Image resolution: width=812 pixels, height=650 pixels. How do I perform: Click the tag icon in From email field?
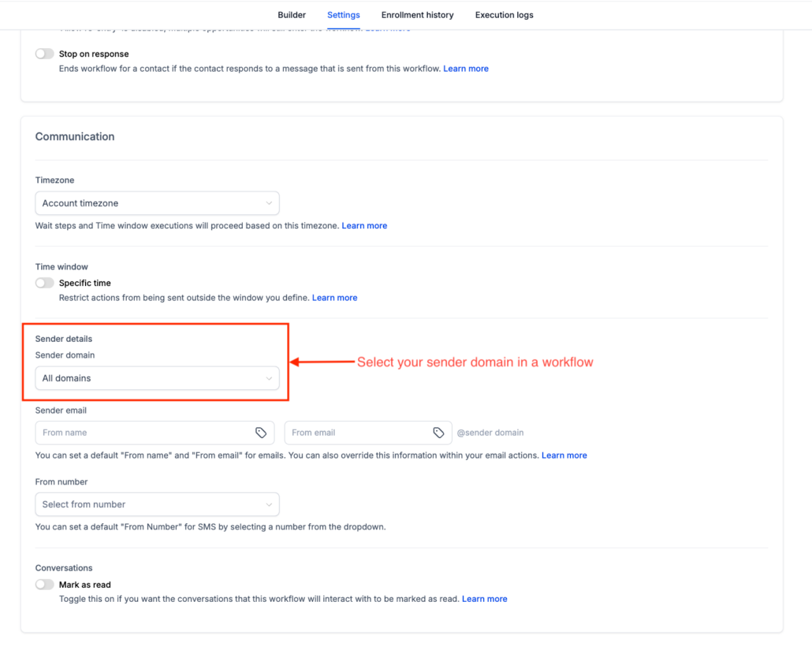coord(438,433)
